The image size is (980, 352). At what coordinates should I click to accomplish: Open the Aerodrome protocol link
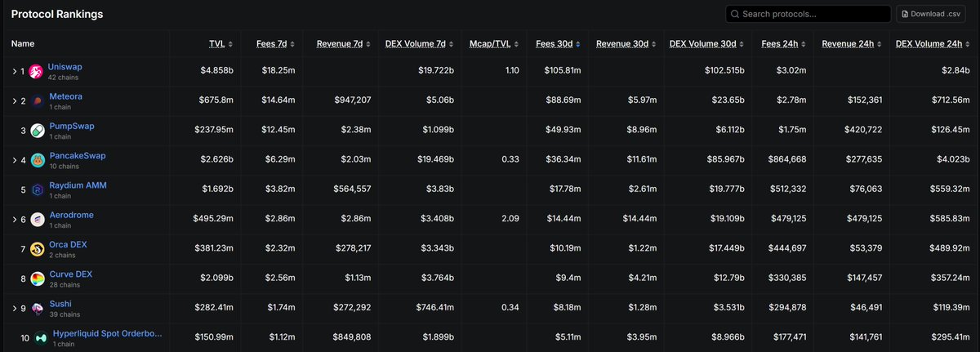(x=71, y=215)
